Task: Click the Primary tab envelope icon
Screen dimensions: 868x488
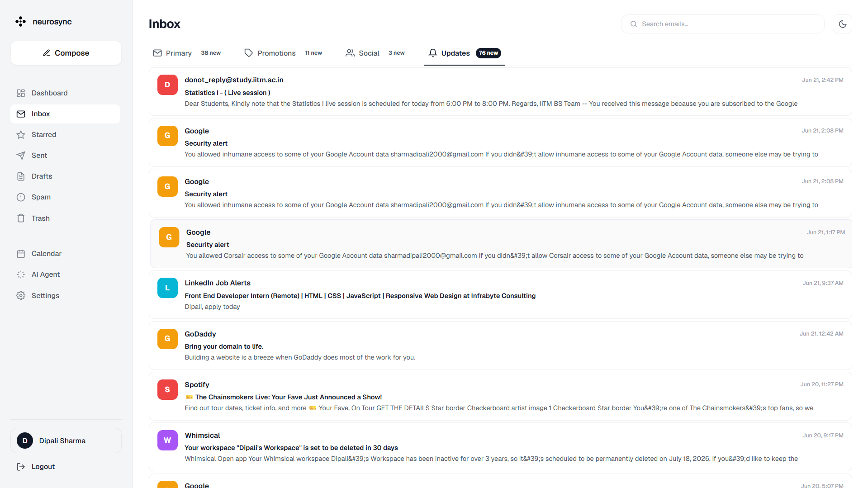Action: [x=157, y=53]
